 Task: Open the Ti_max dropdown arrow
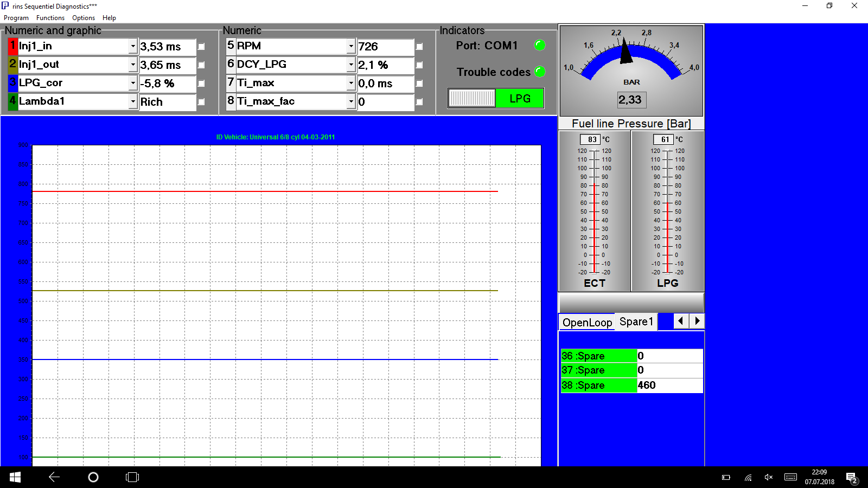(351, 83)
